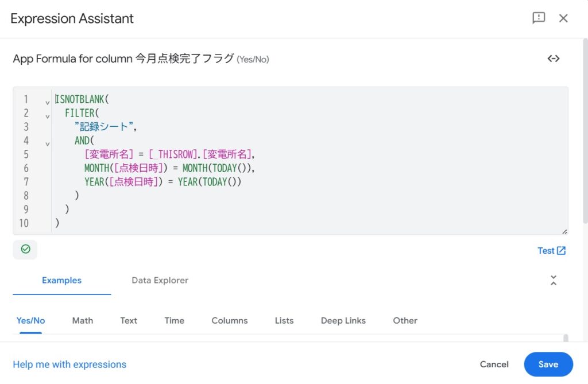Click the feedback speech bubble icon
This screenshot has width=588, height=384.
point(538,18)
